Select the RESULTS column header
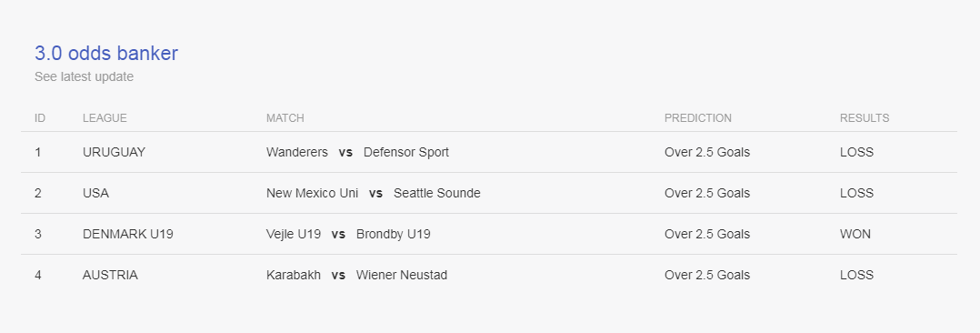980x333 pixels. pyautogui.click(x=865, y=117)
